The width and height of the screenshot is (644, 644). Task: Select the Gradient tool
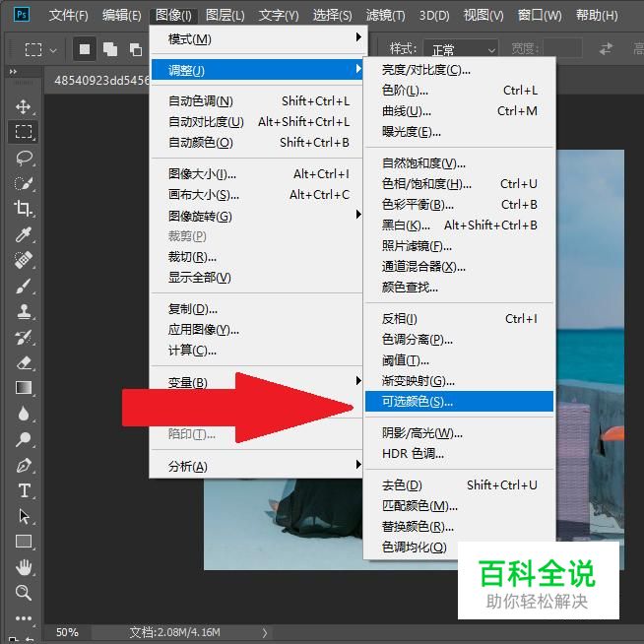tap(24, 388)
